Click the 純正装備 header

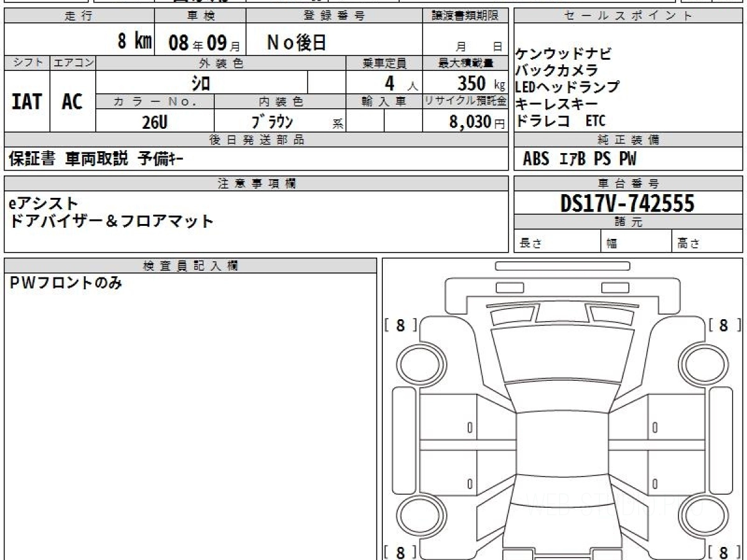pyautogui.click(x=628, y=140)
